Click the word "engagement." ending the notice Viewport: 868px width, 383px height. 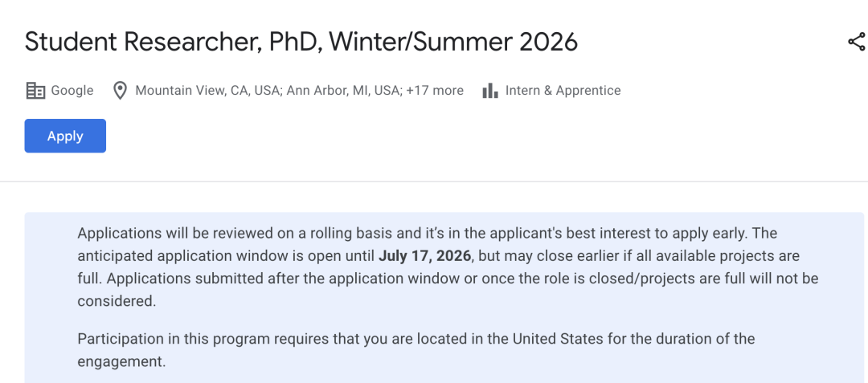[x=121, y=361]
